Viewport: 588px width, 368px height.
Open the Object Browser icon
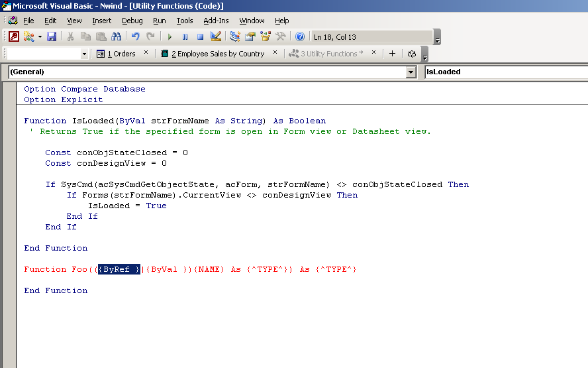pyautogui.click(x=266, y=36)
